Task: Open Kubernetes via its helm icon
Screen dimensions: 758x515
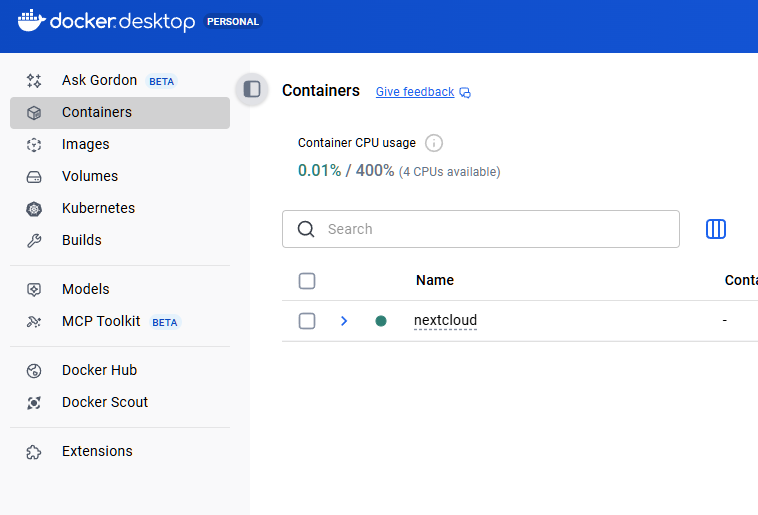Action: 34,209
